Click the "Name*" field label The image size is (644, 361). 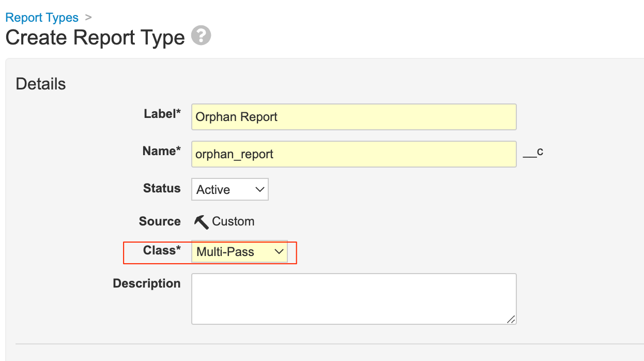coord(161,151)
